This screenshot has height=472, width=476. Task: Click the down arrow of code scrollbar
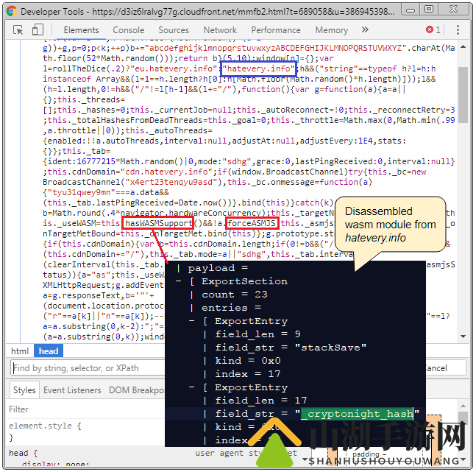(463, 337)
